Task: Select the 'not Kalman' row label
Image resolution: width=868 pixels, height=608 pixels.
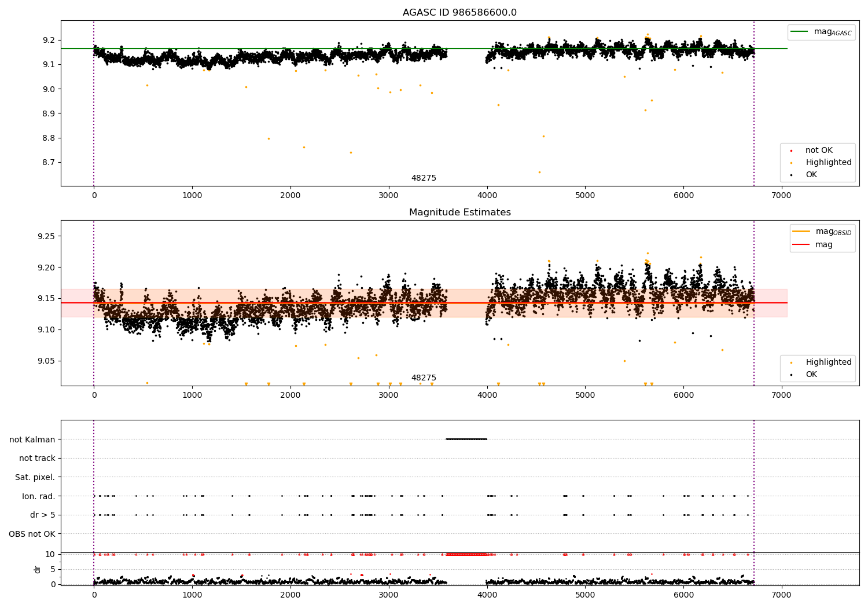Action: 32,439
